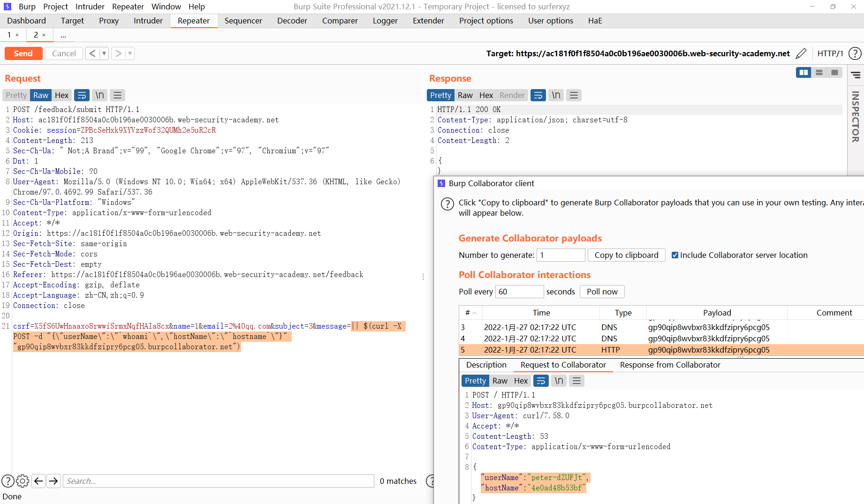The height and width of the screenshot is (504, 864).
Task: Switch Response view to Pretty
Action: [x=440, y=95]
